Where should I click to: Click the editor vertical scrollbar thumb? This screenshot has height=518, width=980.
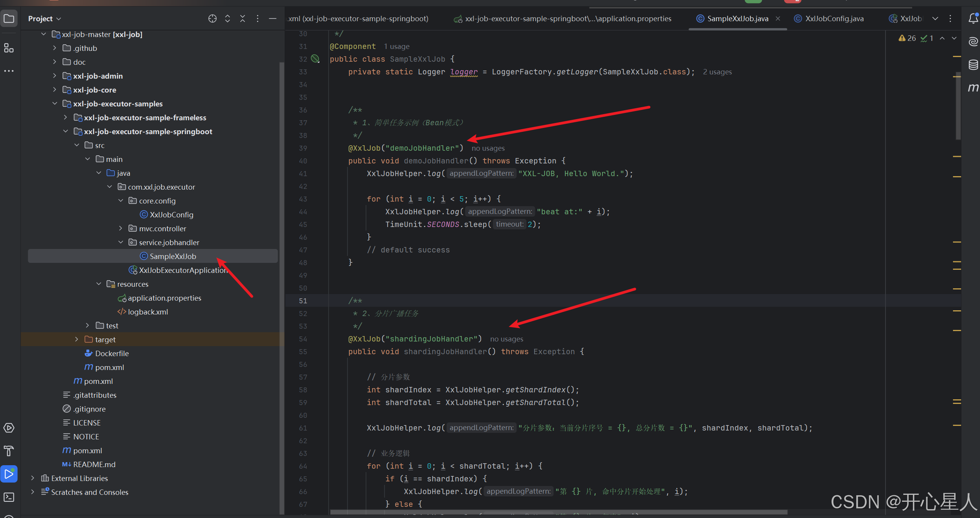point(958,106)
